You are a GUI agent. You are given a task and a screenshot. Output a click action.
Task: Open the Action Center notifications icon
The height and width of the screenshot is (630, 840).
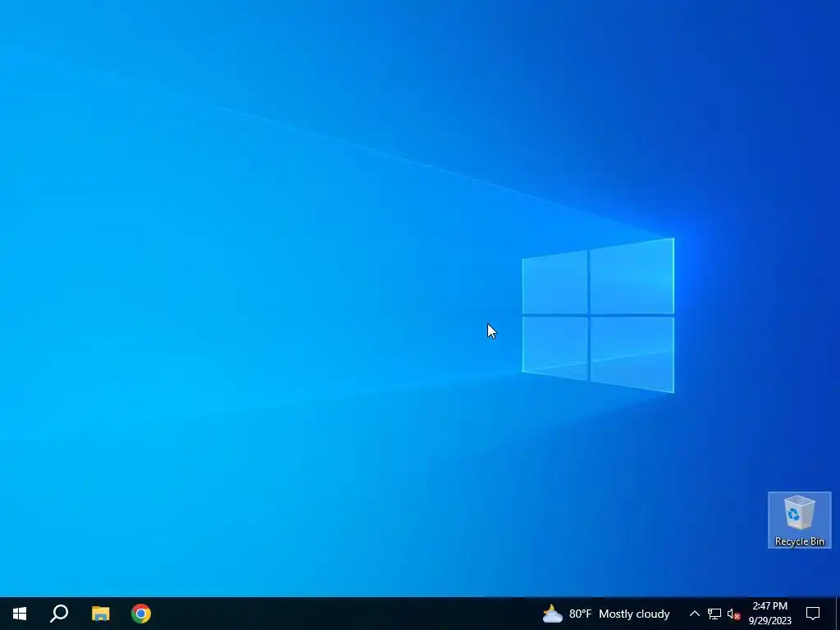point(813,614)
